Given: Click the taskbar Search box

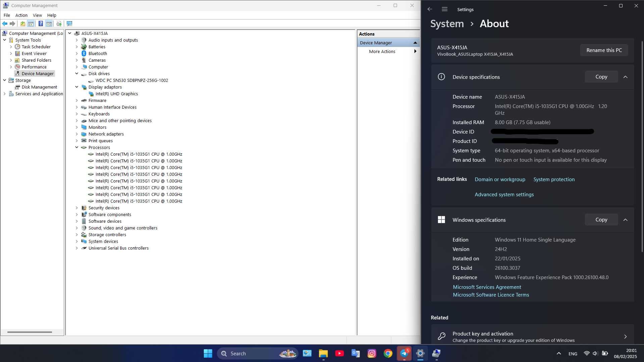Looking at the screenshot, I should (258, 353).
